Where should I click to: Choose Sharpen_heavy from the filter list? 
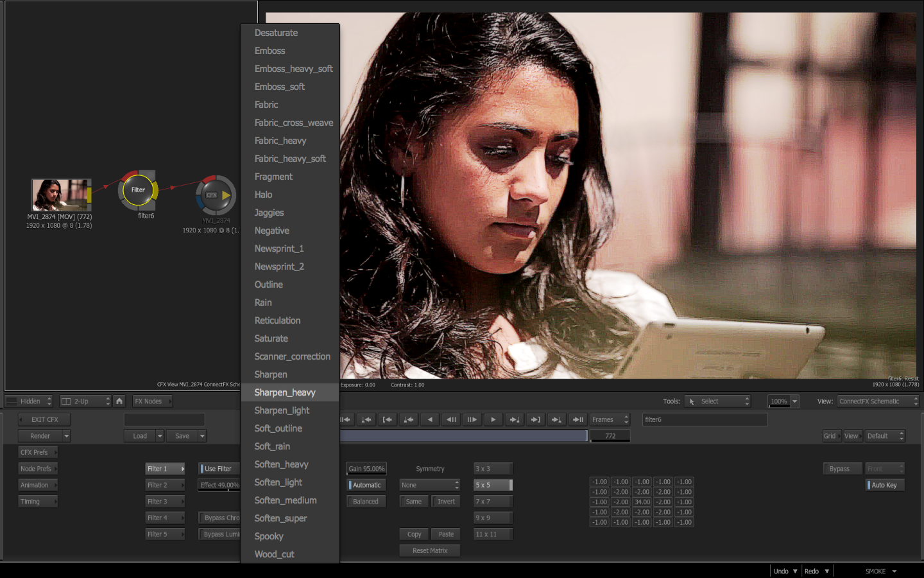[285, 392]
